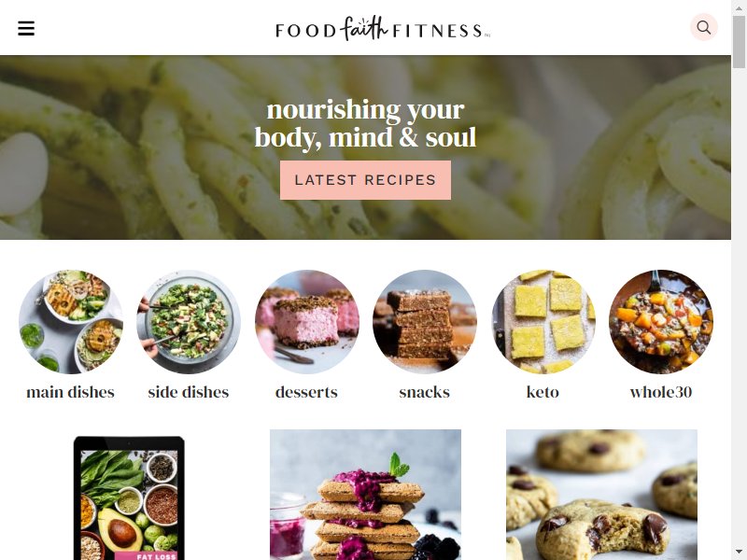Image resolution: width=747 pixels, height=560 pixels.
Task: Open the berry waffle stack recipe photo
Action: pyautogui.click(x=365, y=495)
